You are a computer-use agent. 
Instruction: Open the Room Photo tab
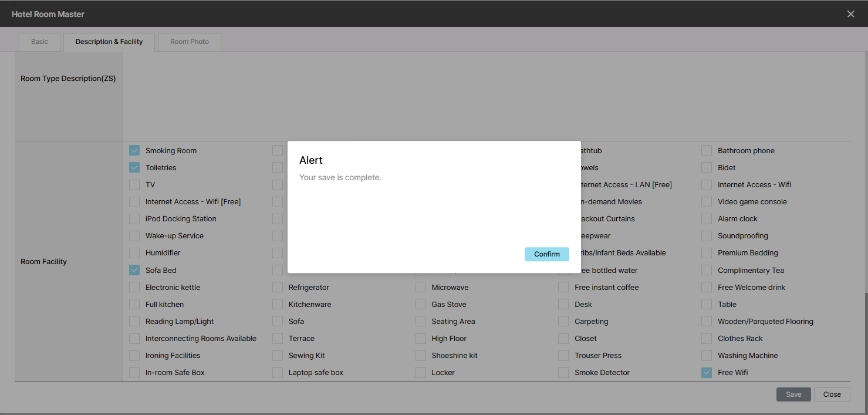coord(190,42)
